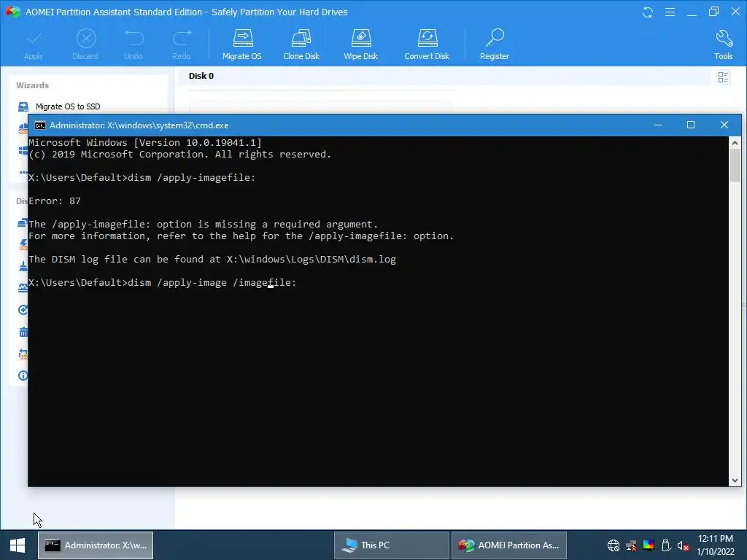
Task: Click the globe language tray icon
Action: pyautogui.click(x=613, y=545)
